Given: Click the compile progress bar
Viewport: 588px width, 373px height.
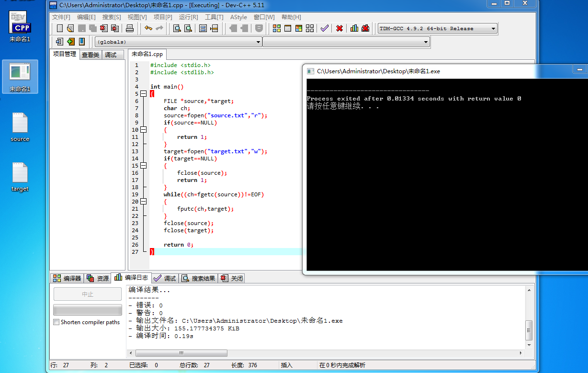Looking at the screenshot, I should pyautogui.click(x=88, y=309).
